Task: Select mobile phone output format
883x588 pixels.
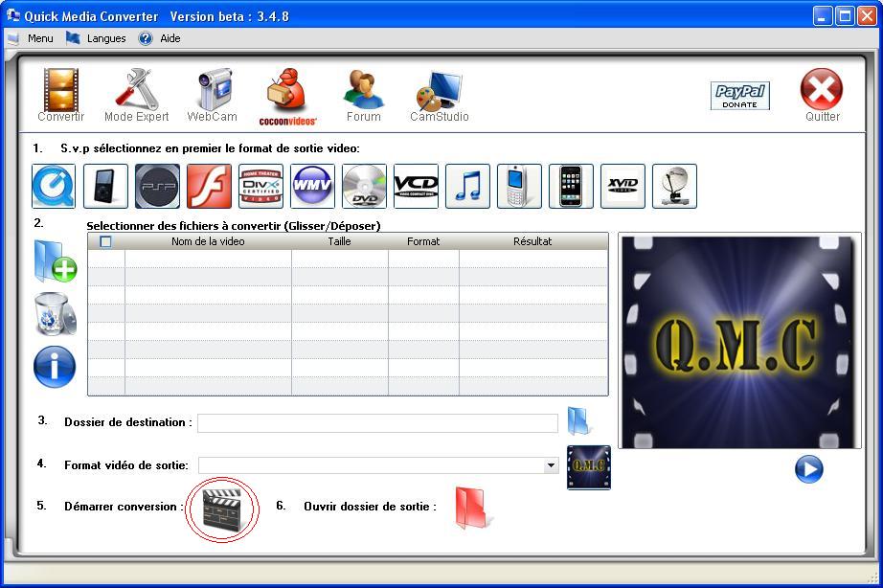Action: (520, 186)
